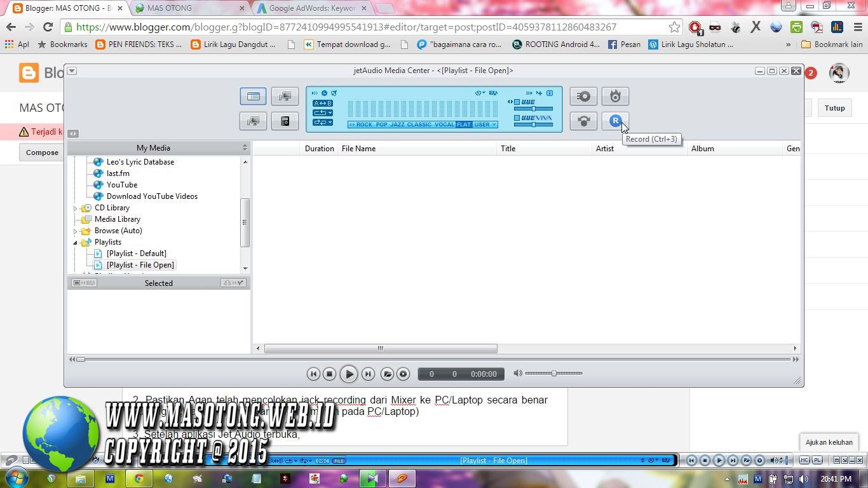
Task: Expand the CD Library tree node
Action: [75, 208]
